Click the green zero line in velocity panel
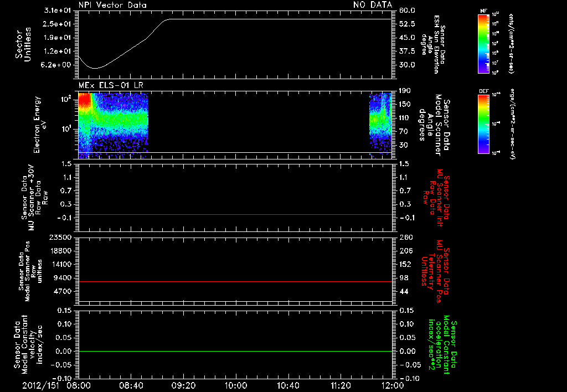The image size is (567, 392). tap(235, 351)
